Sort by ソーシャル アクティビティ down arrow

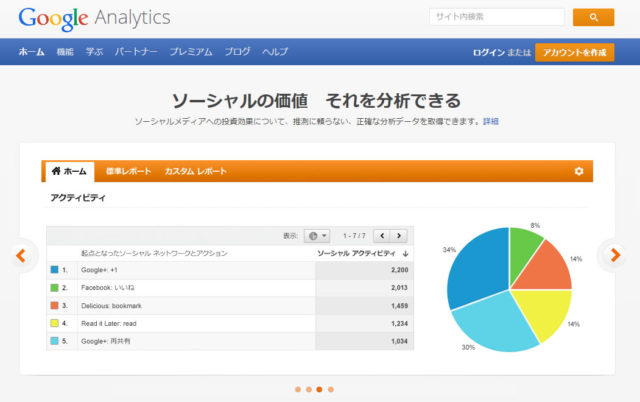click(x=405, y=253)
